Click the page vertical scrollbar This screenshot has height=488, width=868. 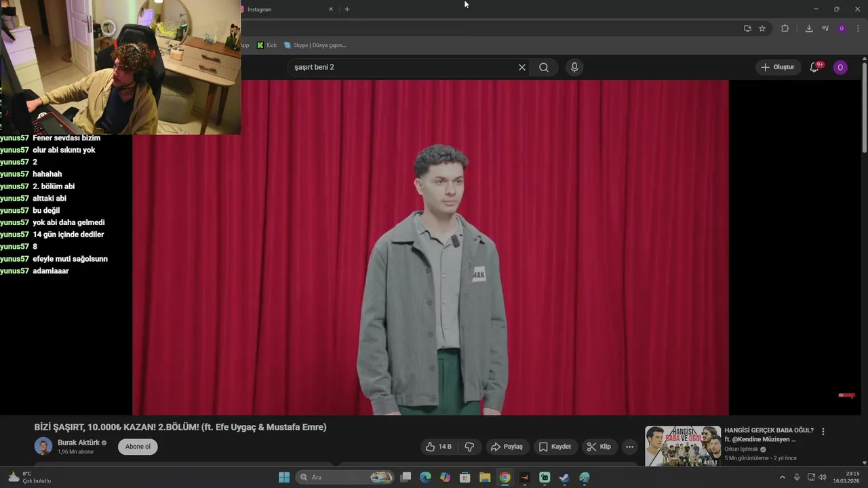pyautogui.click(x=865, y=106)
